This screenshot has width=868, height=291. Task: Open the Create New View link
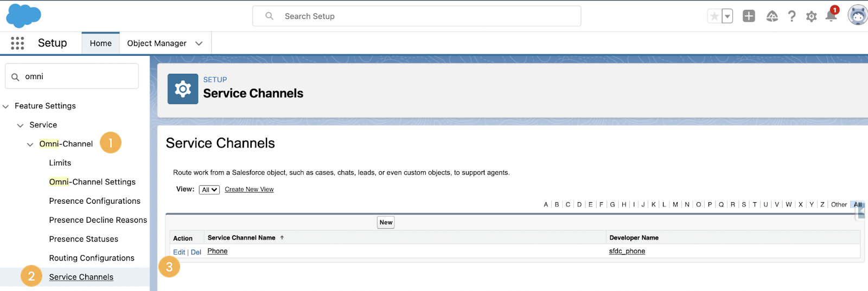pos(249,189)
